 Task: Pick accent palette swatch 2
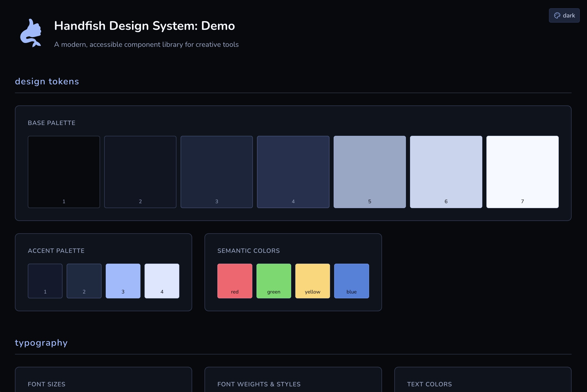[x=84, y=281]
